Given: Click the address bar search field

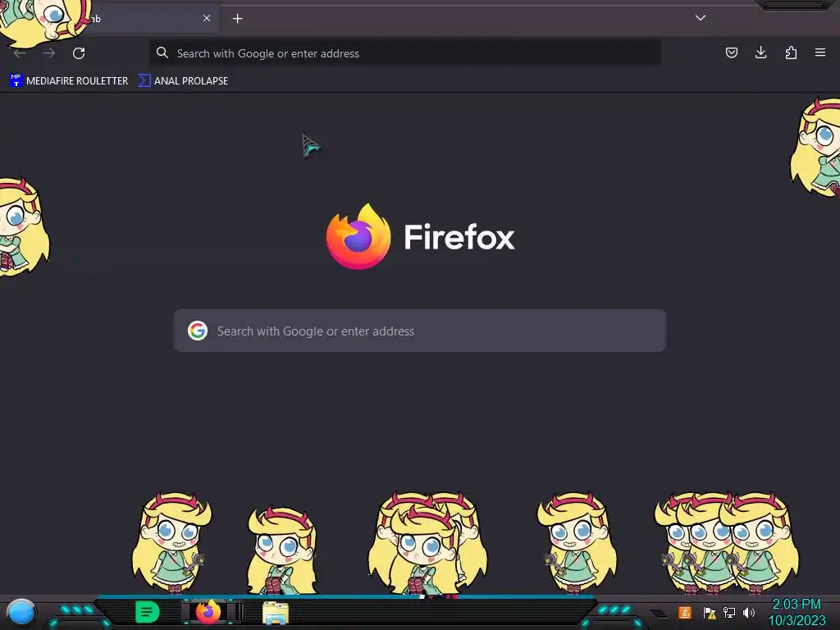Looking at the screenshot, I should coord(405,53).
